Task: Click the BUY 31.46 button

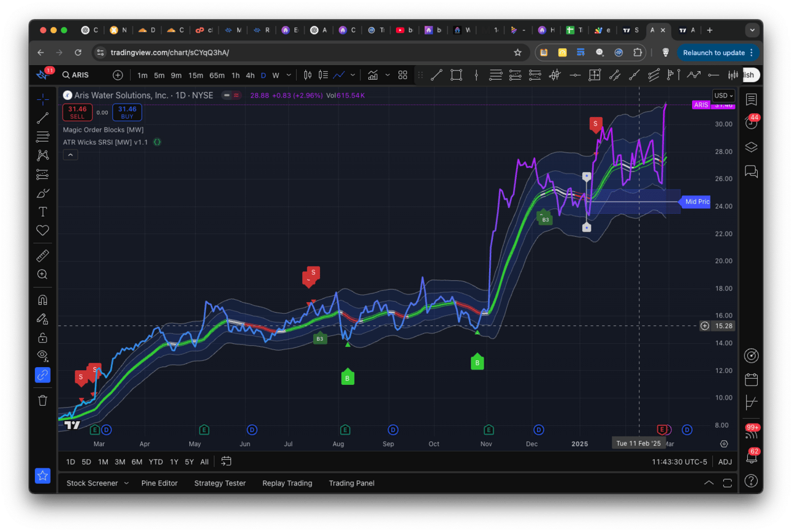Action: 127,112
